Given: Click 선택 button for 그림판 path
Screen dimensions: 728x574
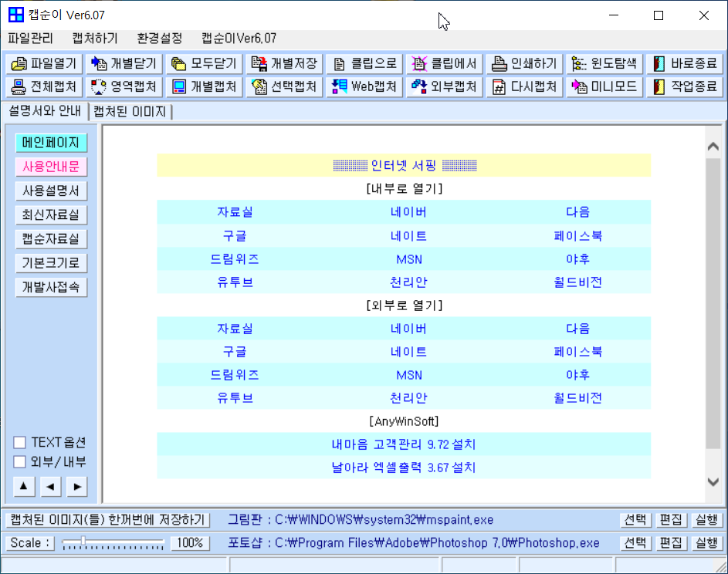Looking at the screenshot, I should (635, 520).
